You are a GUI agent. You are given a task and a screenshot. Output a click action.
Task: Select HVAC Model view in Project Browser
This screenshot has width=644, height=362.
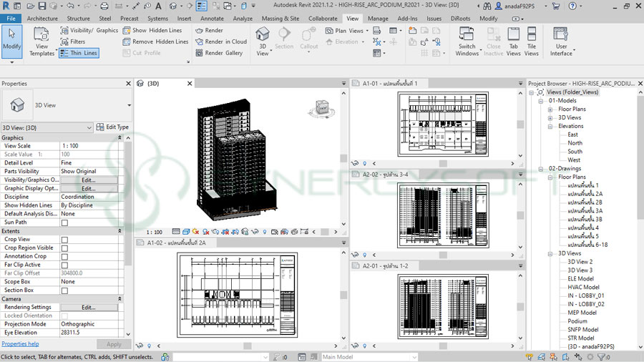click(x=583, y=287)
